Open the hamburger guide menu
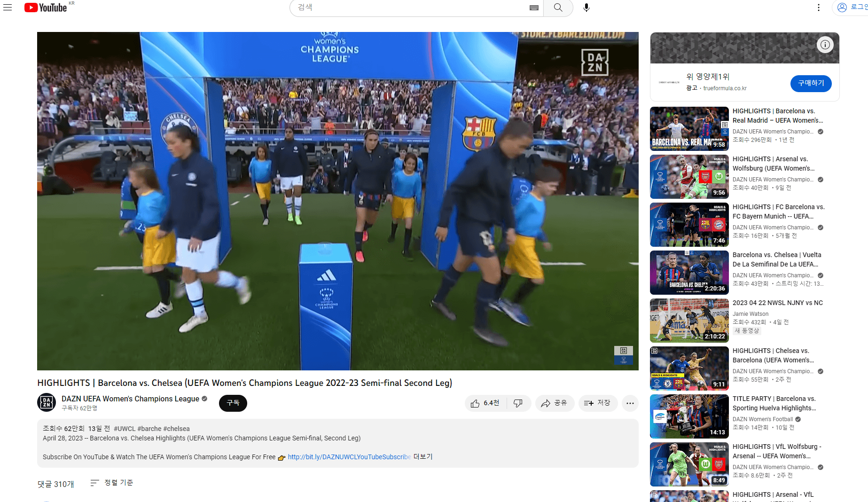 (x=8, y=8)
